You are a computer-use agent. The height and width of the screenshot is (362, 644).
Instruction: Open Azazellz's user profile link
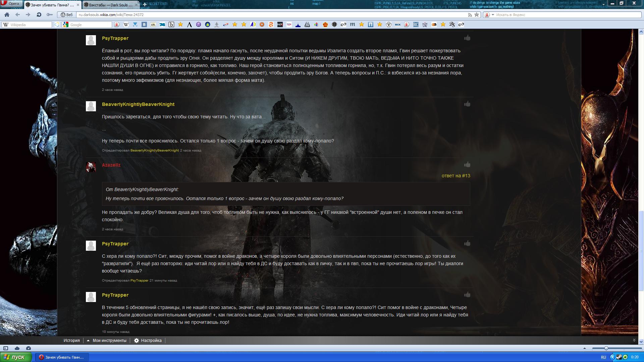click(111, 165)
